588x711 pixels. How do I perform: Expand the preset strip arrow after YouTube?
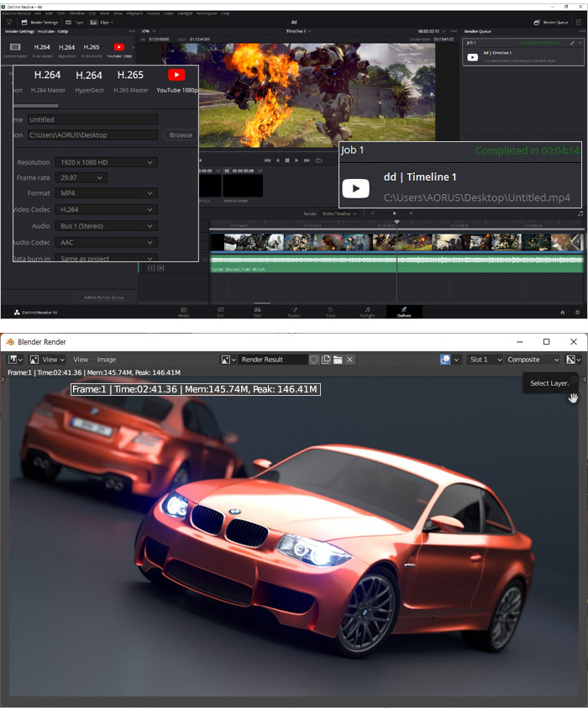[x=133, y=47]
